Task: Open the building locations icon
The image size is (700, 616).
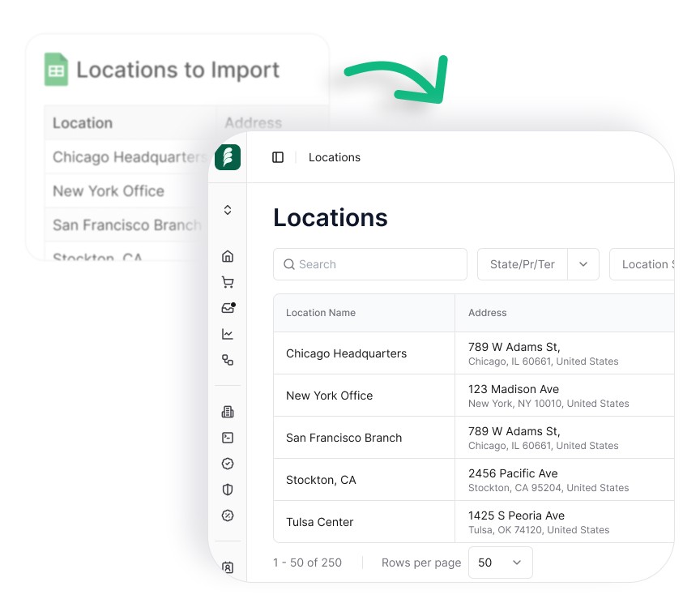Action: click(x=228, y=412)
